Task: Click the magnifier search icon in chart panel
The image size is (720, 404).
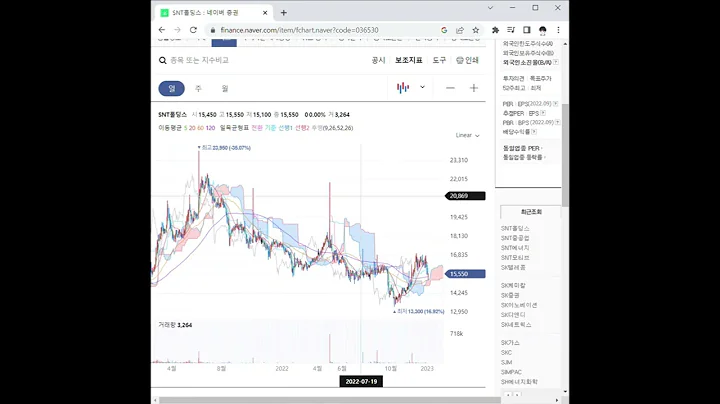Action: click(163, 60)
